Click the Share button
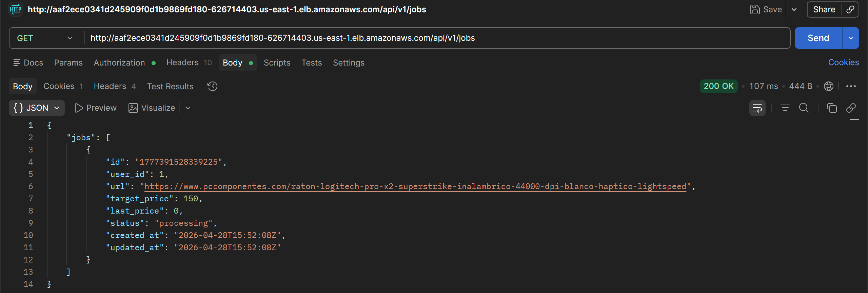This screenshot has width=868, height=293. (x=824, y=10)
